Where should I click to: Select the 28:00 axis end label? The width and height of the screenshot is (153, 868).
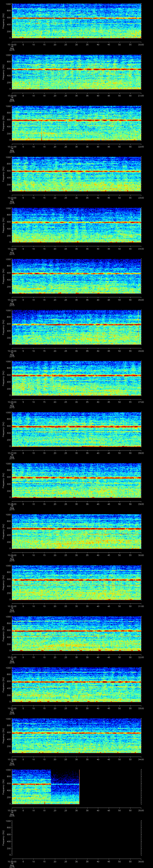point(141,453)
